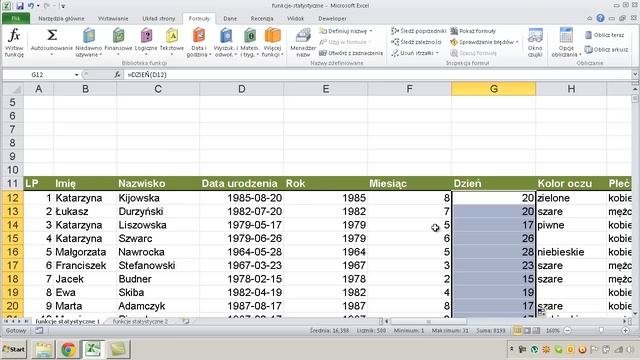Click zoom in plus button
This screenshot has width=640, height=360.
[625, 331]
